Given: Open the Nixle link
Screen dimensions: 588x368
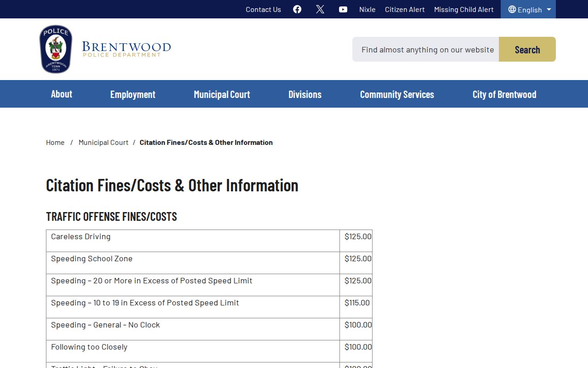Looking at the screenshot, I should tap(367, 9).
